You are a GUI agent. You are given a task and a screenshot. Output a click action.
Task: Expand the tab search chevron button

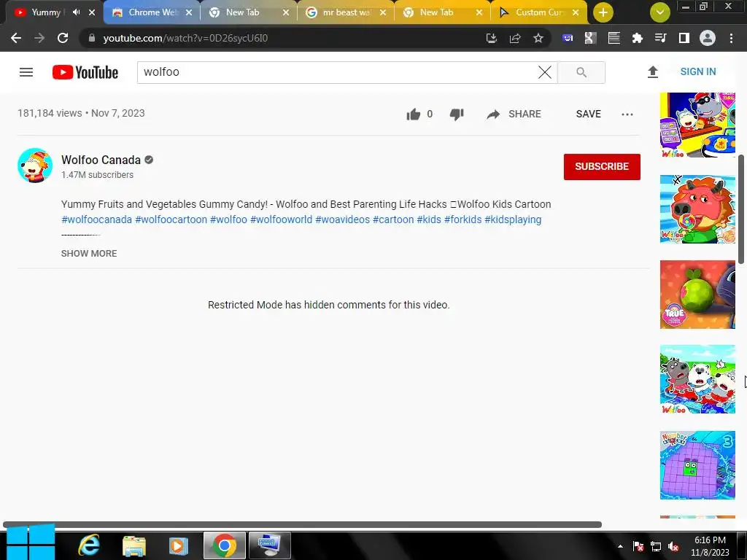tap(659, 12)
